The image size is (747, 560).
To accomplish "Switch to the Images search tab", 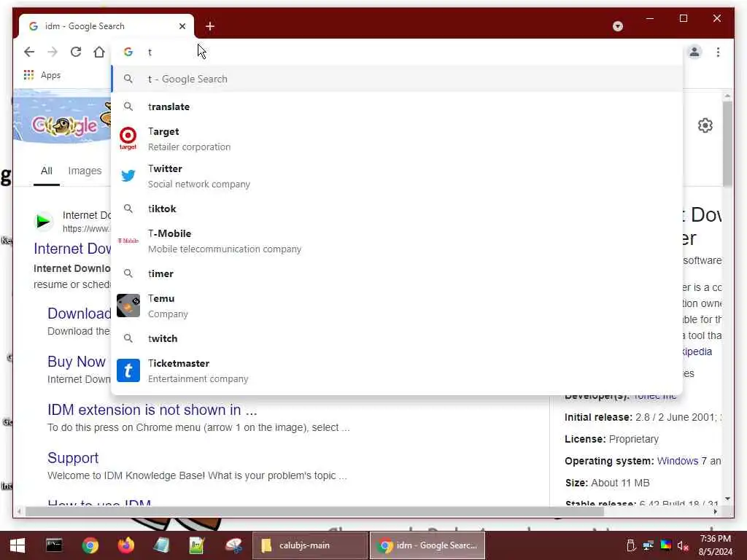I will point(85,171).
